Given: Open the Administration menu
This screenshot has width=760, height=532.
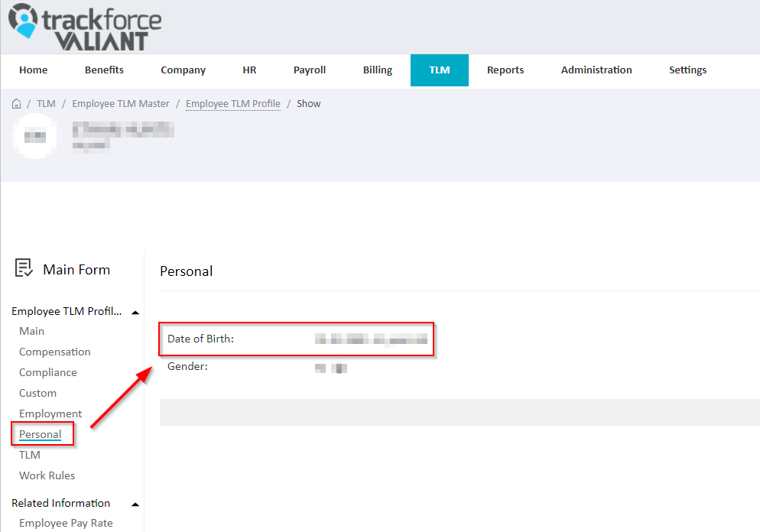Looking at the screenshot, I should [596, 70].
